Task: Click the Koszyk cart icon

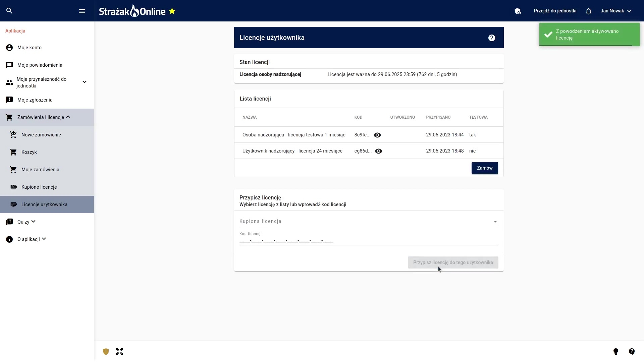Action: [13, 152]
